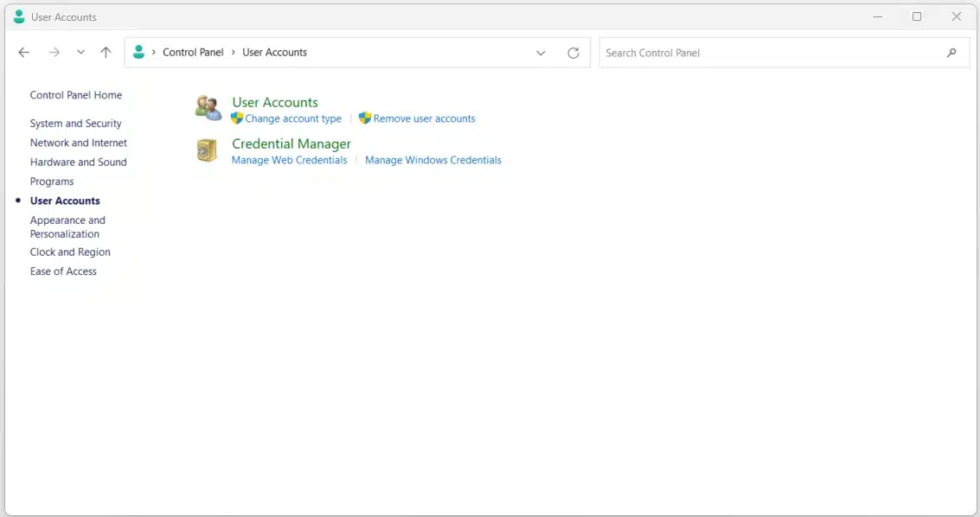Screen dimensions: 980x517
Task: Open Manage Web Credentials
Action: point(289,160)
